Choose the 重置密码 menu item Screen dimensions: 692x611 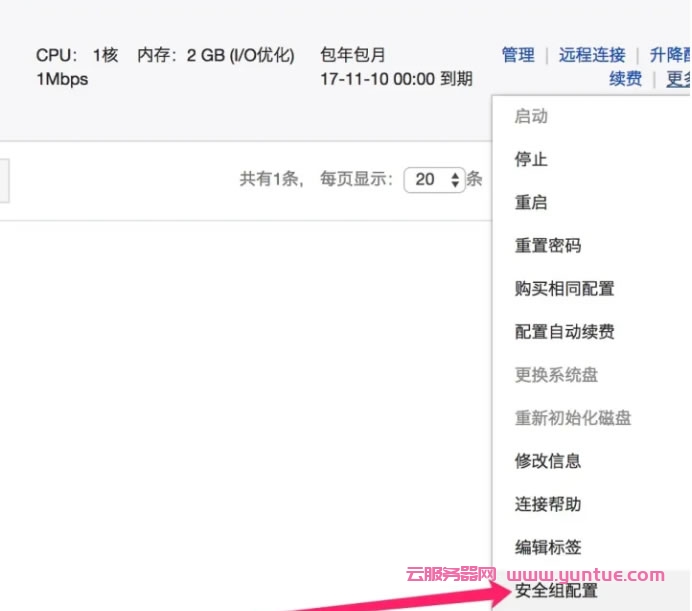[548, 245]
